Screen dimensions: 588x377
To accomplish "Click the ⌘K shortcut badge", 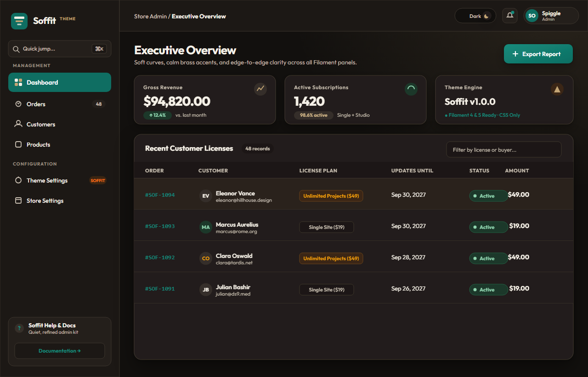I will coord(99,49).
